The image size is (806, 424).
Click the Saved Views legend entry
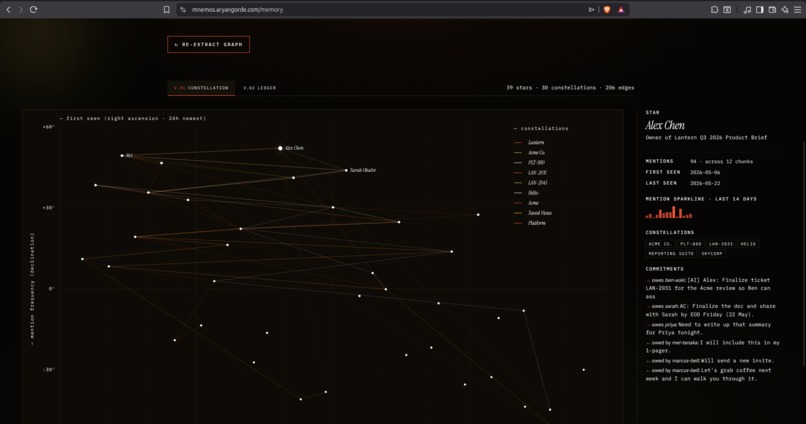[x=533, y=213]
